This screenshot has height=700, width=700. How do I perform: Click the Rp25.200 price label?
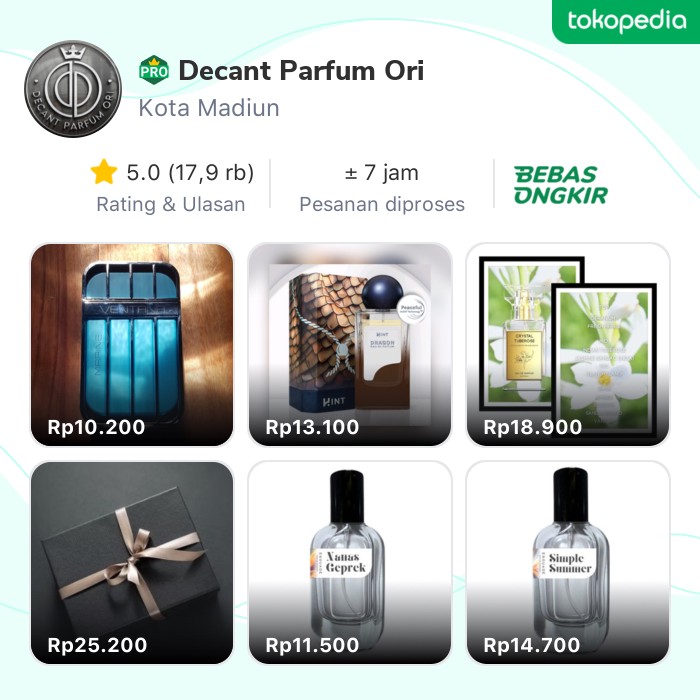pyautogui.click(x=97, y=645)
